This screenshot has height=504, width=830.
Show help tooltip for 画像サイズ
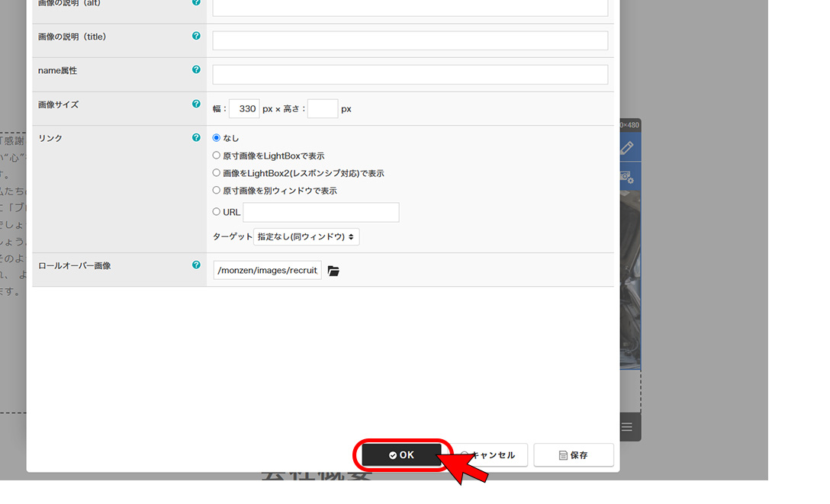click(x=196, y=104)
